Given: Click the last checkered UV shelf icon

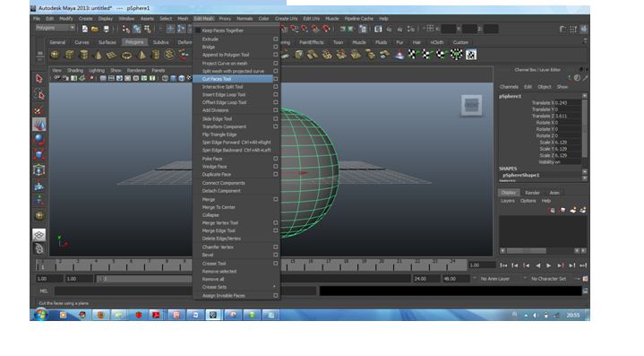Looking at the screenshot, I should 471,55.
